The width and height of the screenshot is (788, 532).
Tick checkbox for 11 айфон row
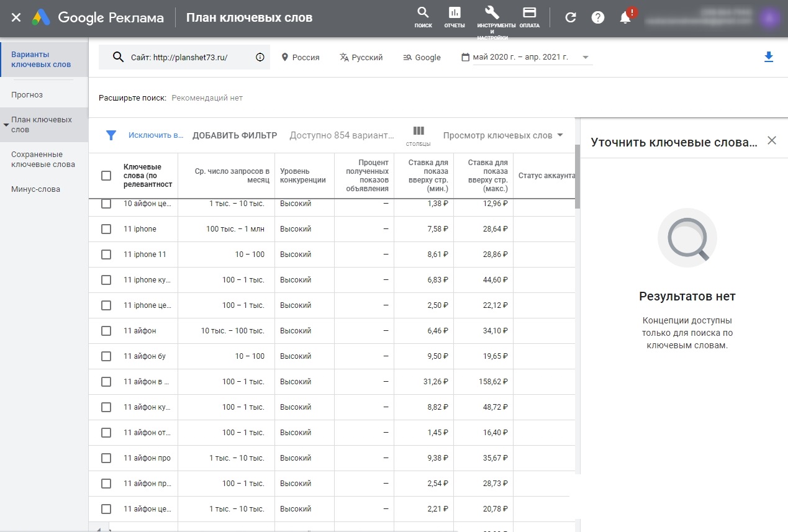tap(106, 331)
